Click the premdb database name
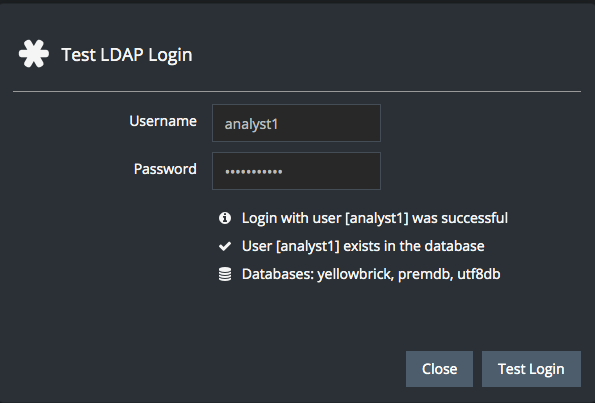The image size is (595, 403). (425, 274)
